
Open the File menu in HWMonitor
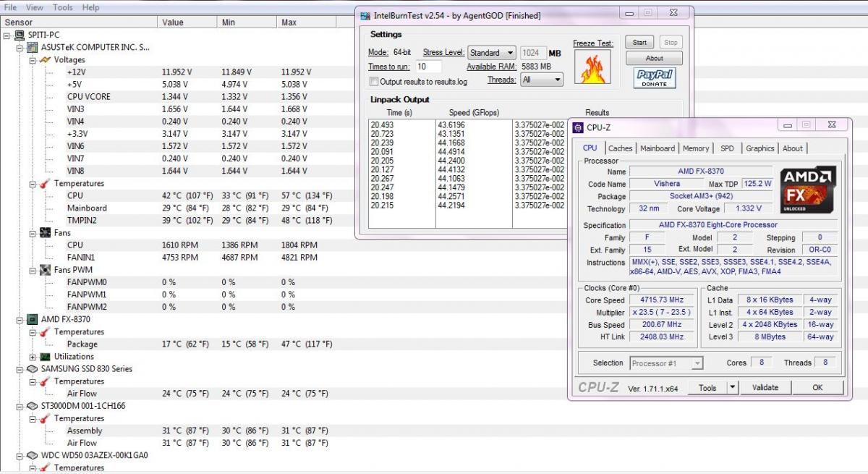click(11, 7)
